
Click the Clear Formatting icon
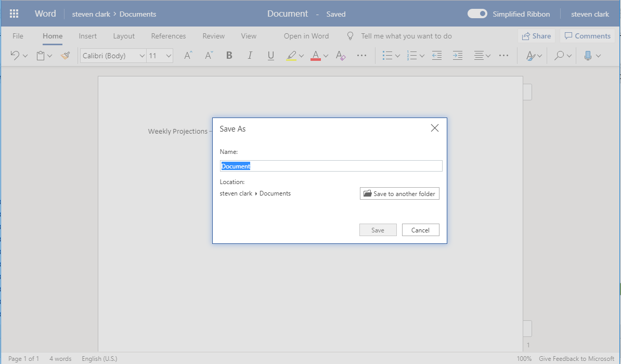tap(341, 55)
